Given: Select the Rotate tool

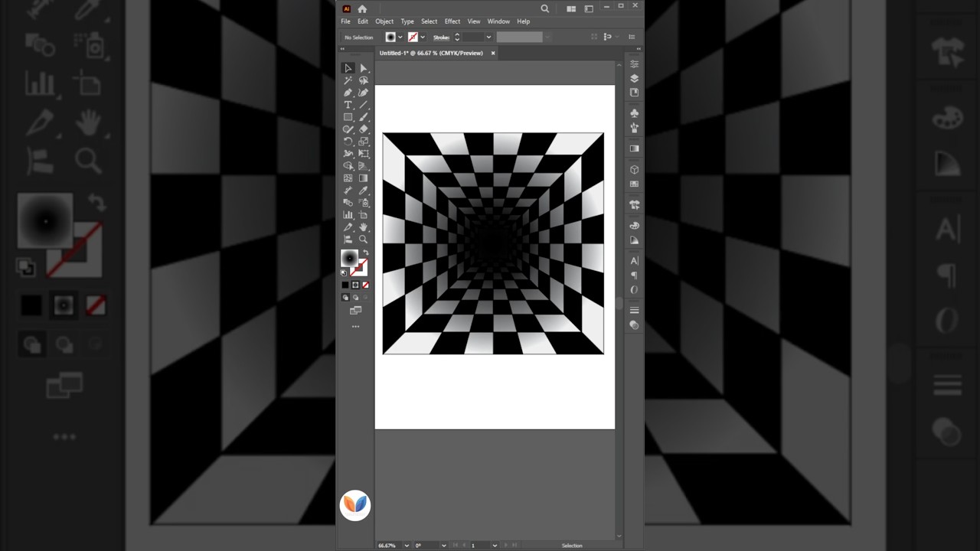Looking at the screenshot, I should click(x=348, y=142).
